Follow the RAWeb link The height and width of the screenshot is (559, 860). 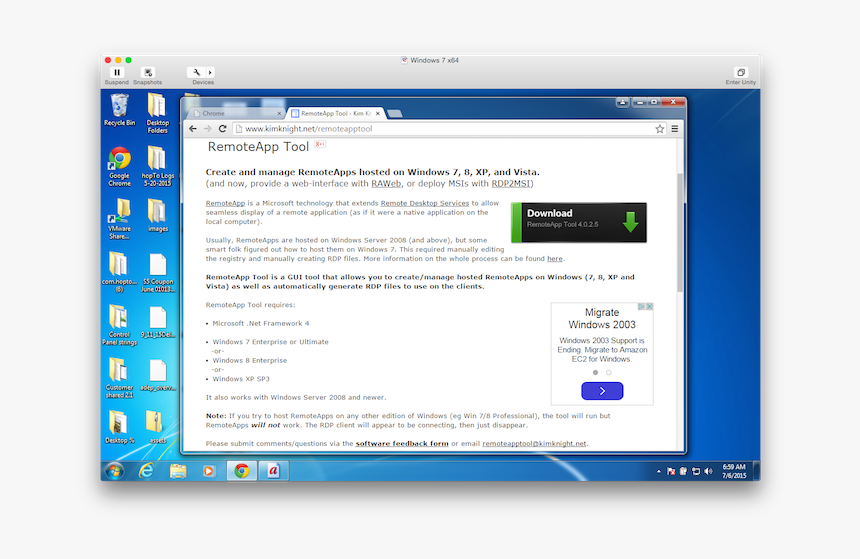(x=386, y=184)
